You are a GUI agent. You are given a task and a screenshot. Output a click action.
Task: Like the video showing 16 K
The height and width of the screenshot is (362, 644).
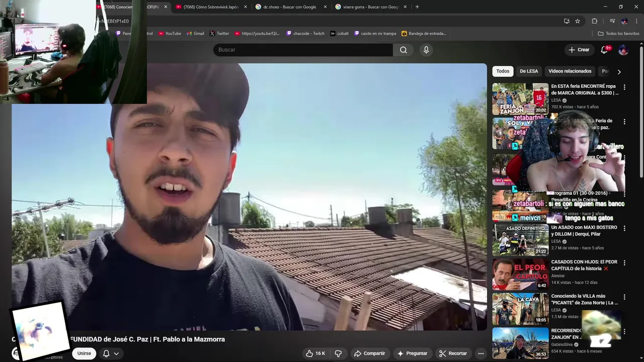click(315, 353)
